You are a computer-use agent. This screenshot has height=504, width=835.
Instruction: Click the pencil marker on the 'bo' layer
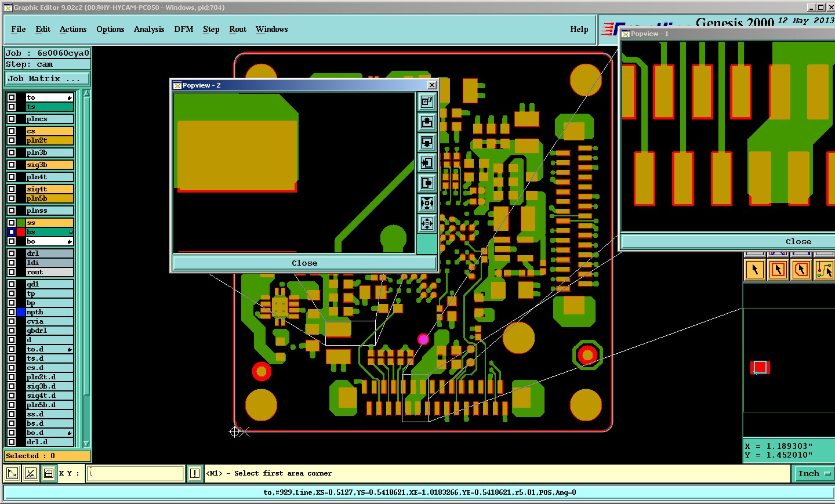70,241
